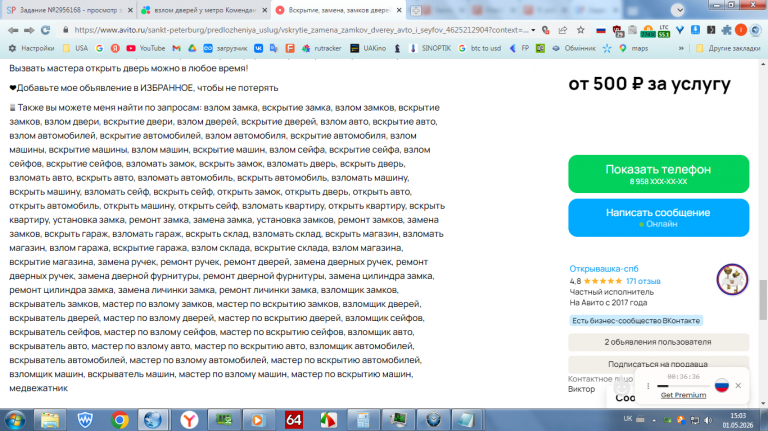768x431 pixels.
Task: Open the VPN popup three-dot menu
Action: click(x=648, y=386)
